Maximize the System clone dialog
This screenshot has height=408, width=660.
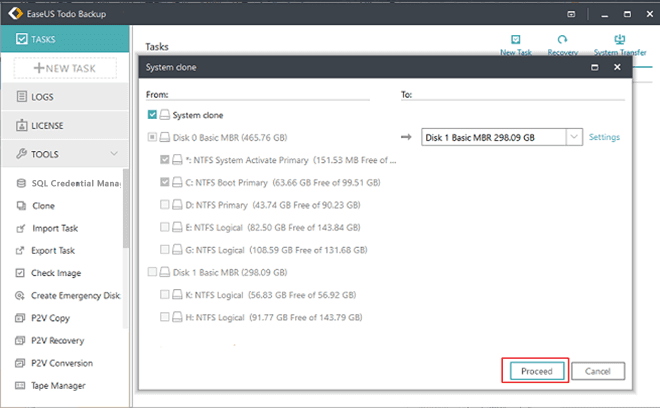pos(594,67)
